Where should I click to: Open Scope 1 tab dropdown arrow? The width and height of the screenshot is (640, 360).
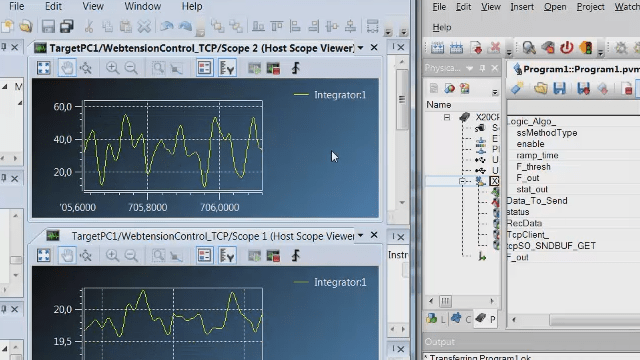point(360,236)
